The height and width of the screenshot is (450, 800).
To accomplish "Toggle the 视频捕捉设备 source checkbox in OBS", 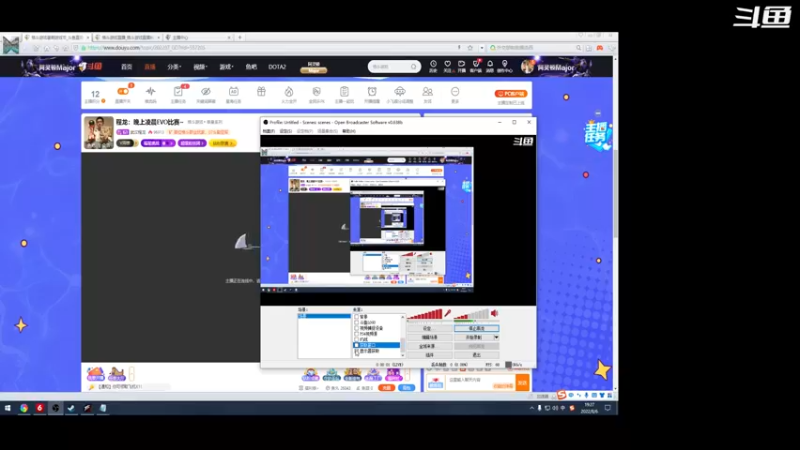I will [356, 328].
